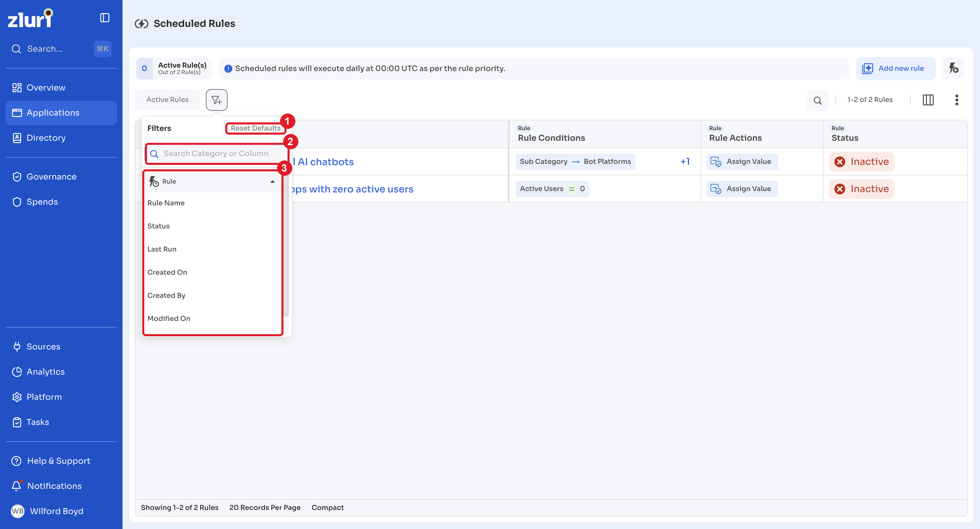
Task: Click the rule run icon beside Add new rule
Action: pos(953,68)
